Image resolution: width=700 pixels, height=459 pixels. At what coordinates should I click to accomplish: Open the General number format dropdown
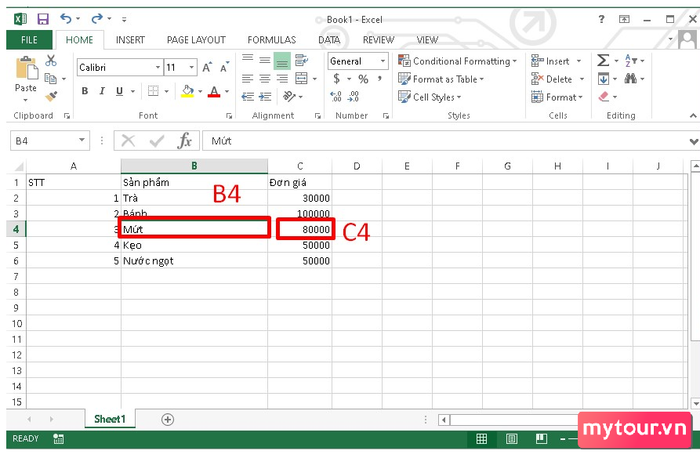(x=383, y=61)
